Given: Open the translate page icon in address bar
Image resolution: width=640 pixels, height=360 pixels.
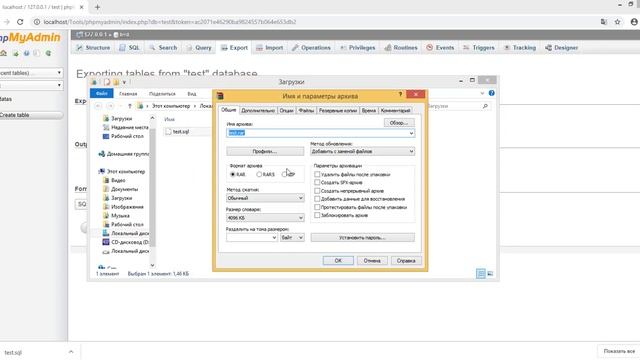Looking at the screenshot, I should point(604,22).
